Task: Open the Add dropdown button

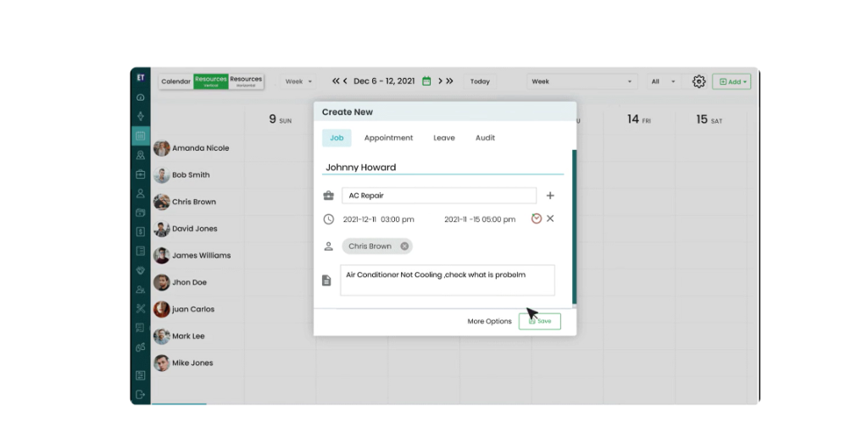Action: (x=732, y=82)
